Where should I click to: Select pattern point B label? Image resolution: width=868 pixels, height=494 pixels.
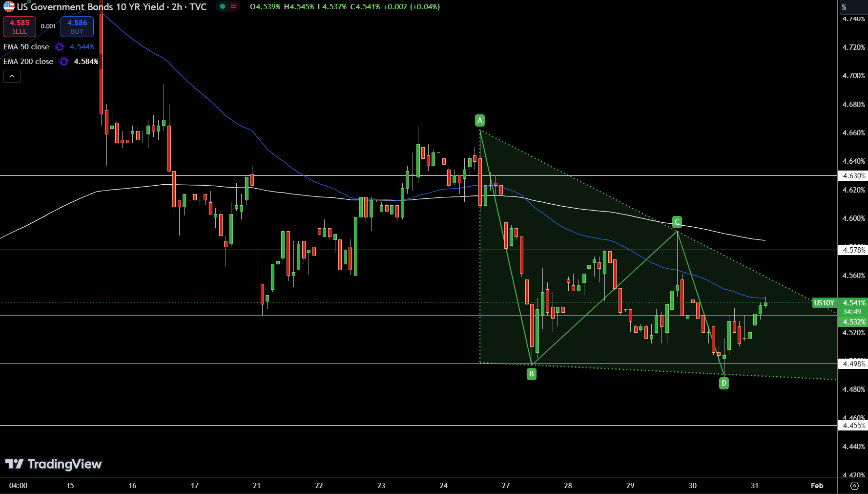532,374
